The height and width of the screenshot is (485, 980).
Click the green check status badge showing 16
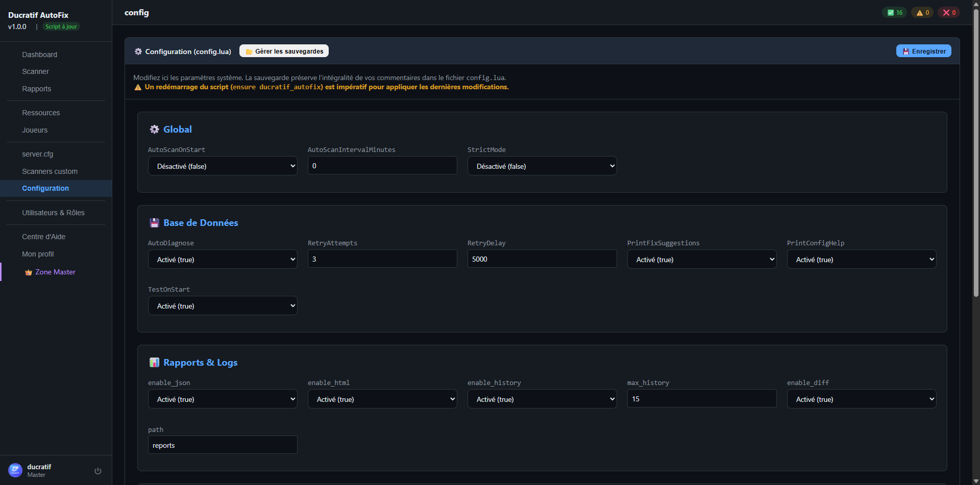(x=894, y=12)
